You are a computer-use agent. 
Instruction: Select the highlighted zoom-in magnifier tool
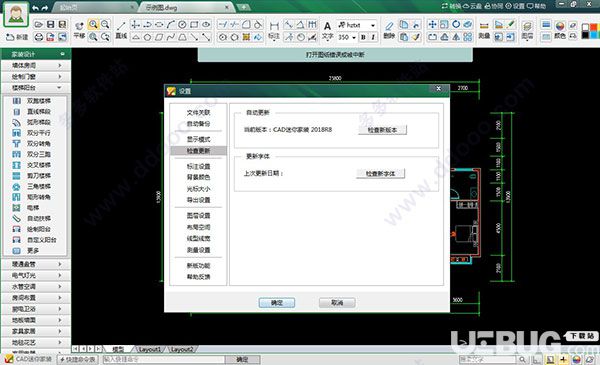click(x=93, y=24)
